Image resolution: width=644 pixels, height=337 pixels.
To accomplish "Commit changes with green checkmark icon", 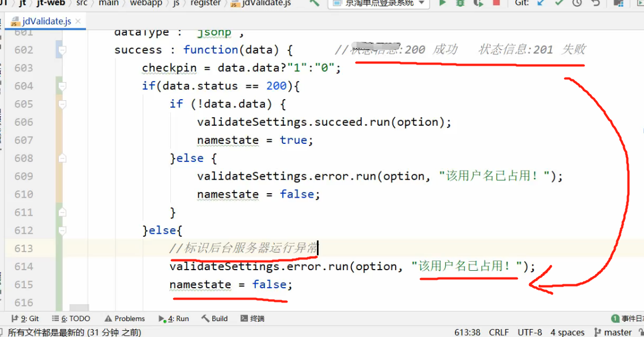I will coord(559,3).
